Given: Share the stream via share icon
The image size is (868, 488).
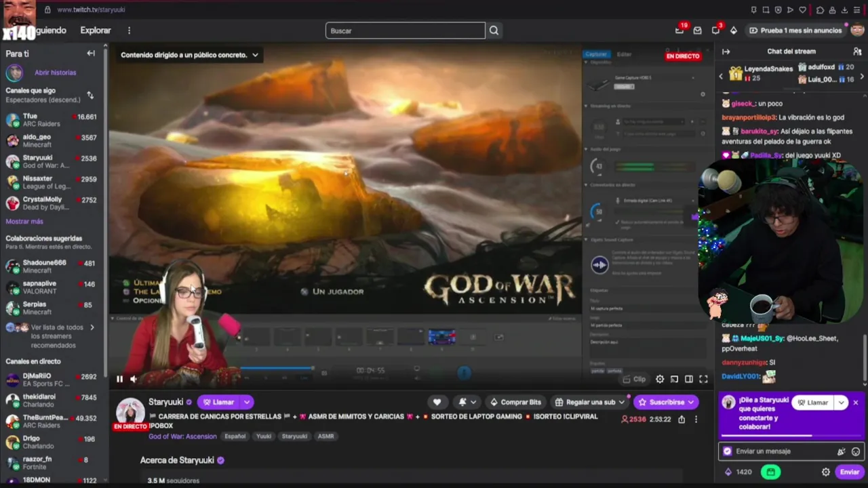Looking at the screenshot, I should (x=682, y=420).
